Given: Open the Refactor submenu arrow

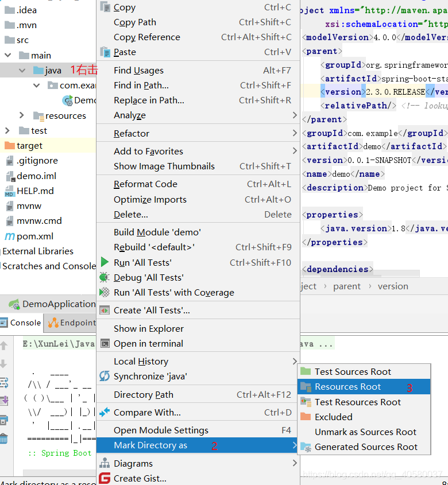Looking at the screenshot, I should [x=295, y=133].
